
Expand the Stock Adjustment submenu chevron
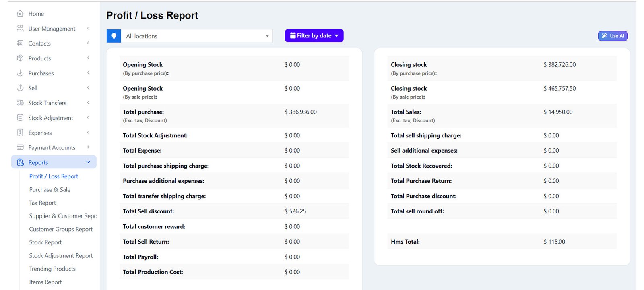click(x=88, y=118)
